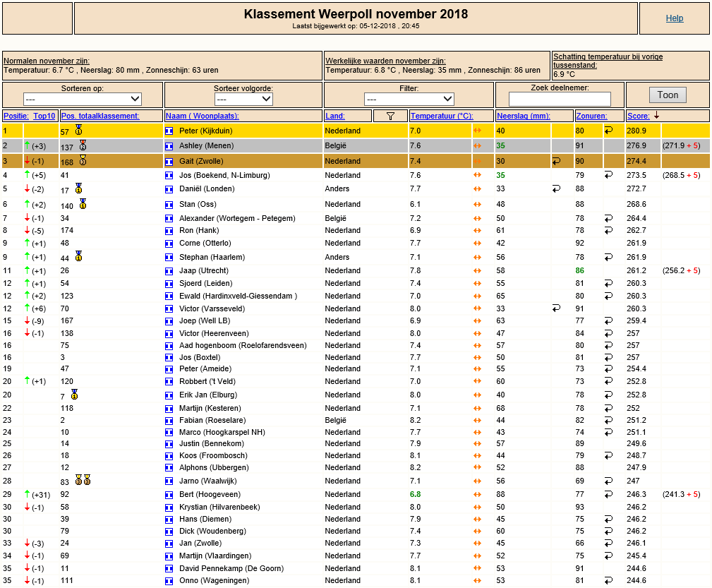Image resolution: width=712 pixels, height=588 pixels.
Task: Open the Help link
Action: pyautogui.click(x=675, y=18)
